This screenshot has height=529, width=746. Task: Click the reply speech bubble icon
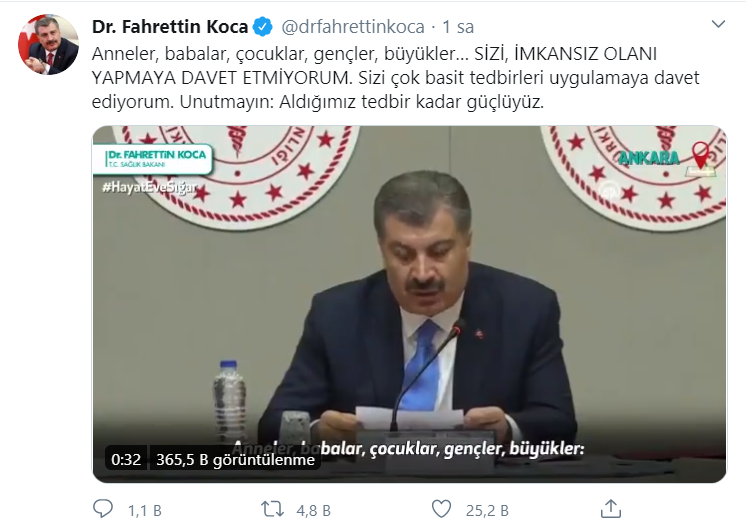click(103, 509)
